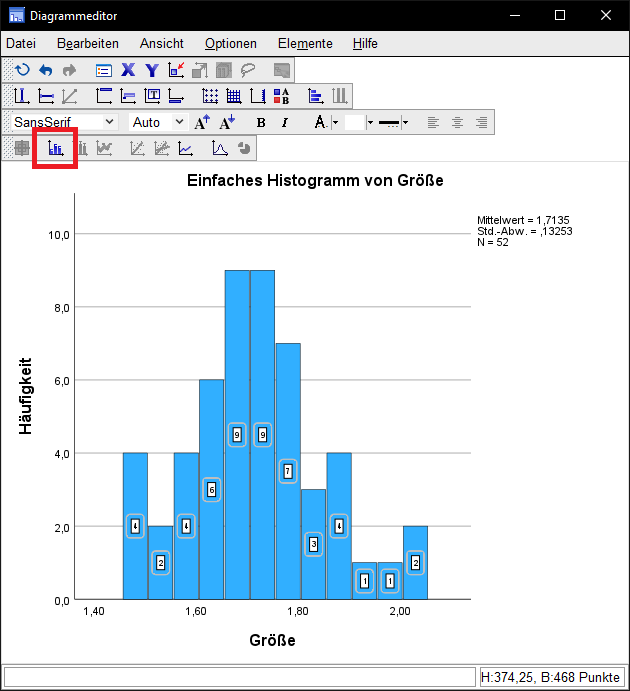Toggle bold text formatting

click(x=261, y=122)
